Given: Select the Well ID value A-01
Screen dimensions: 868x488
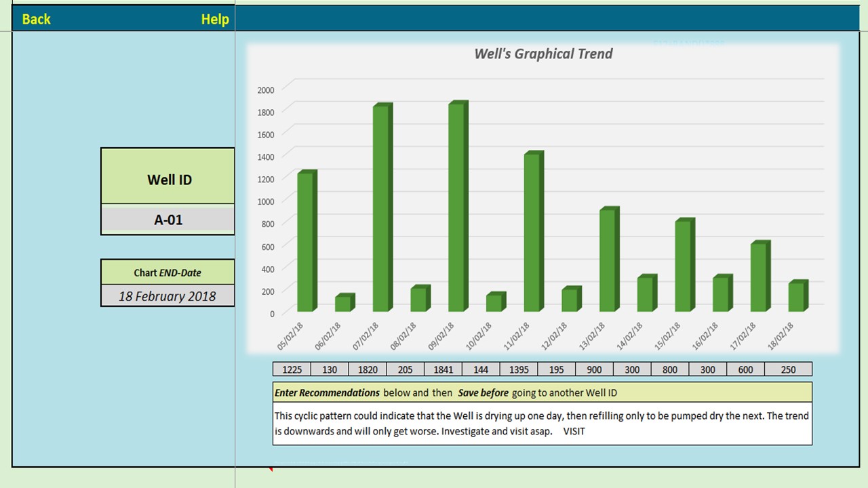Looking at the screenshot, I should [167, 220].
